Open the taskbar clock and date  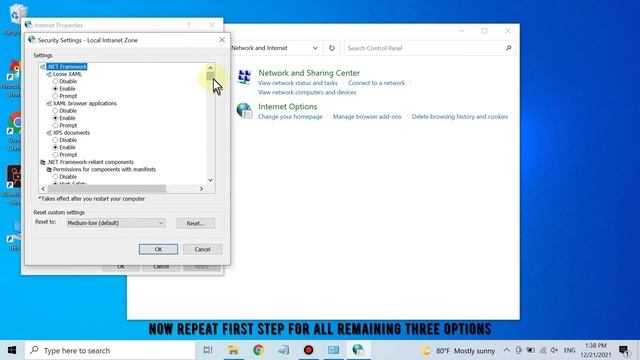tap(596, 350)
